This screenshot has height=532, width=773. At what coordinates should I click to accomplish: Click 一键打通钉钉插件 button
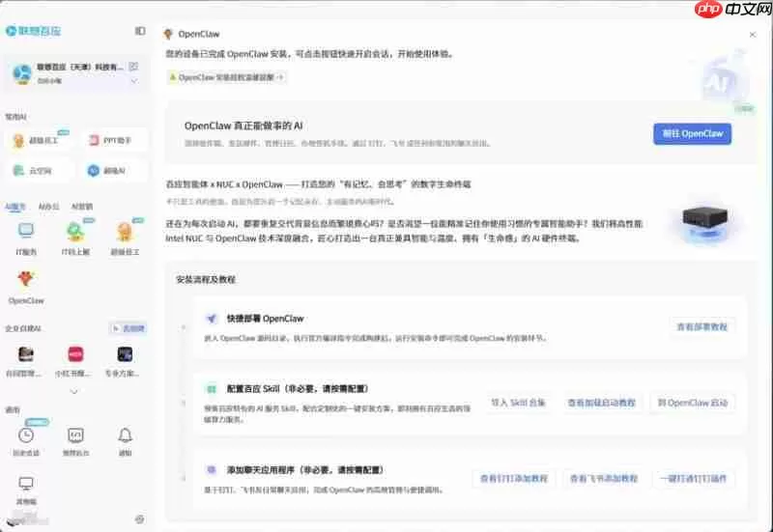pyautogui.click(x=693, y=478)
